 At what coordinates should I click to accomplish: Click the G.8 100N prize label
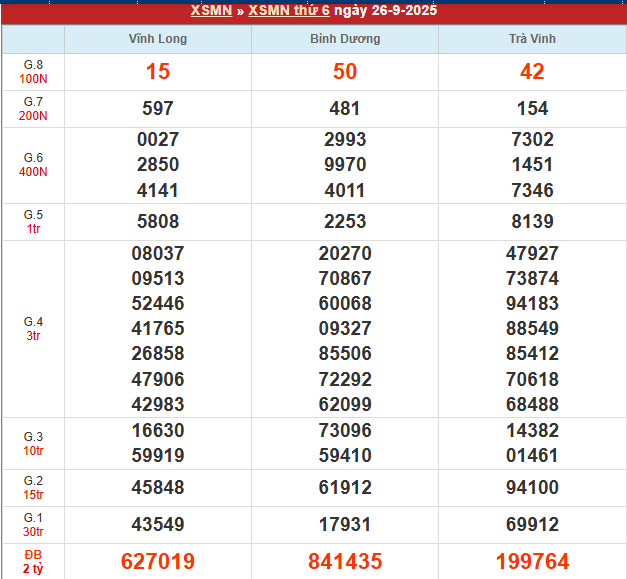pos(33,71)
